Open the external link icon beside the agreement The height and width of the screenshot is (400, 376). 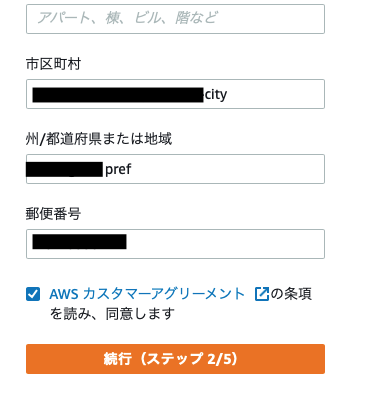pos(262,294)
